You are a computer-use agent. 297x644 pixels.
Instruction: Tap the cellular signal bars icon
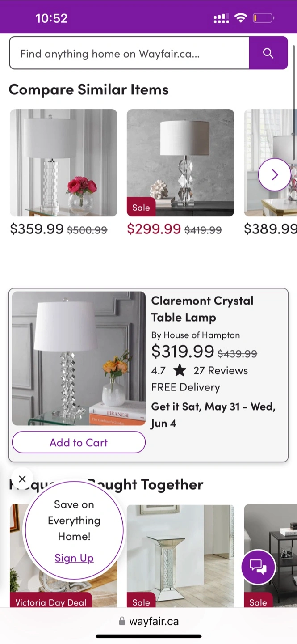point(221,18)
